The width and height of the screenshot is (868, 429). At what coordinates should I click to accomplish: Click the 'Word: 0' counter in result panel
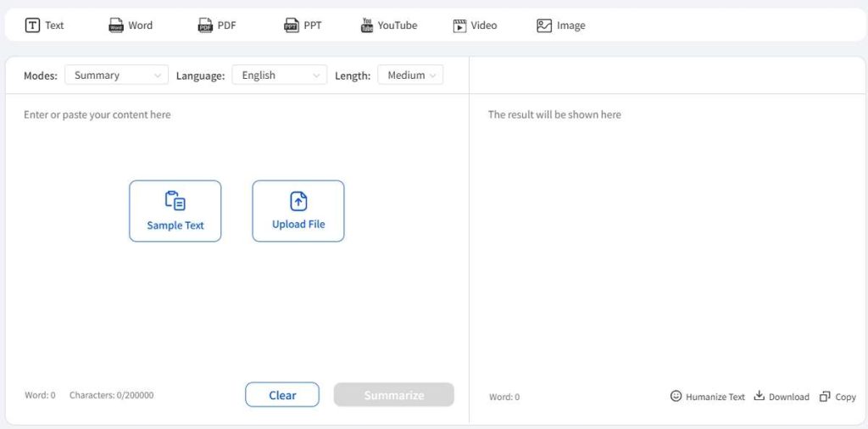[504, 397]
